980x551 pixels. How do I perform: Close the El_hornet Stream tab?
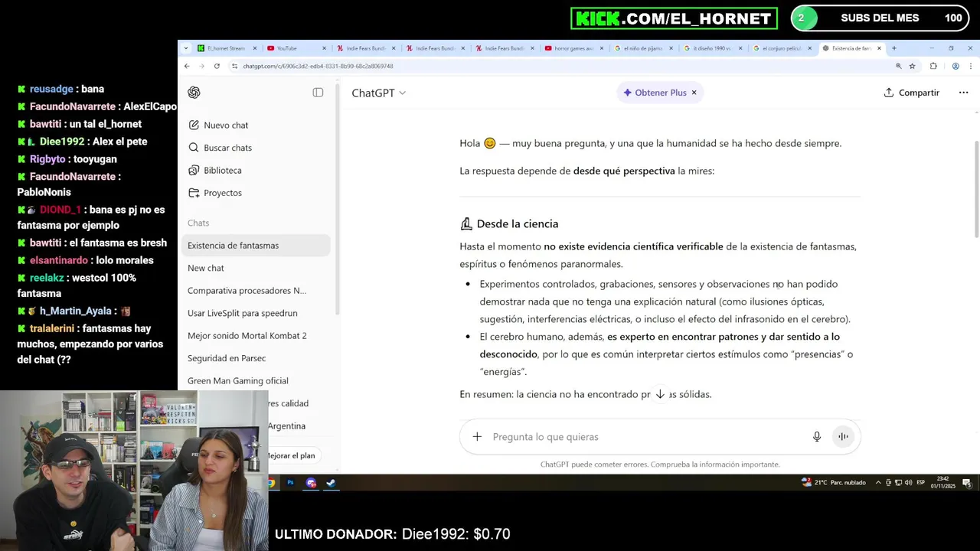(255, 48)
